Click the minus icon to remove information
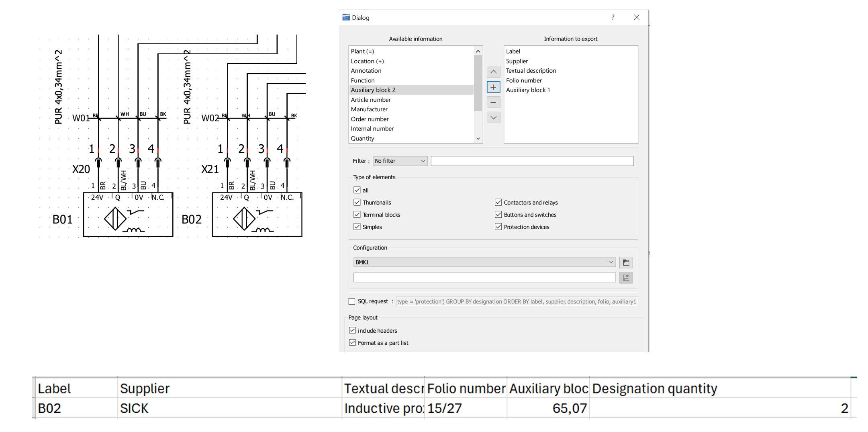The width and height of the screenshot is (868, 432). pyautogui.click(x=493, y=102)
